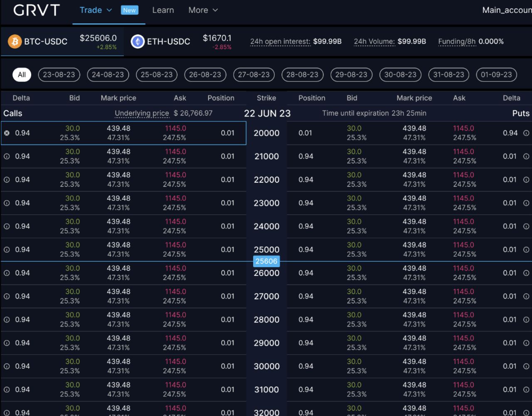Screen dimensions: 532x416
Task: Click the orange Bitcoin coin icon
Action: (x=15, y=42)
